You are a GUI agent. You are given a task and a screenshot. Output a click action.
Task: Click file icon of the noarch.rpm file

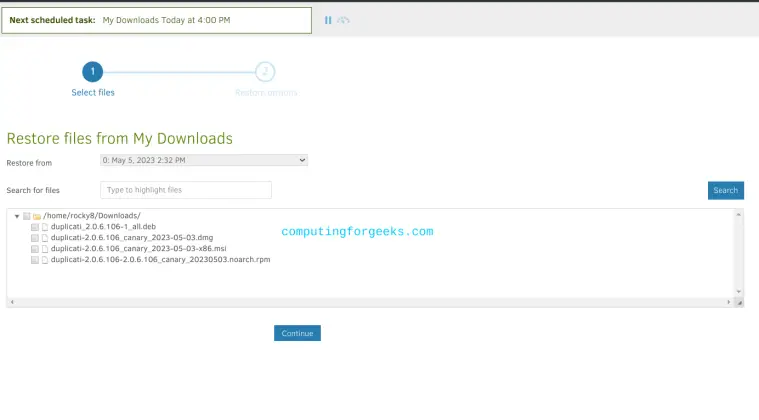coord(45,260)
